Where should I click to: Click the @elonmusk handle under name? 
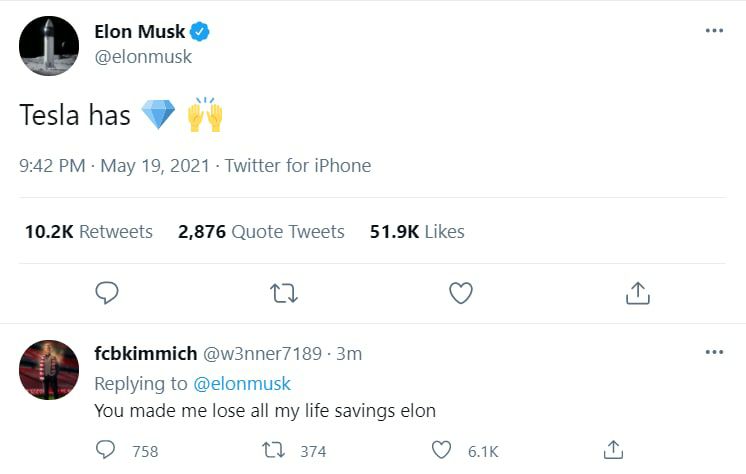coord(142,57)
